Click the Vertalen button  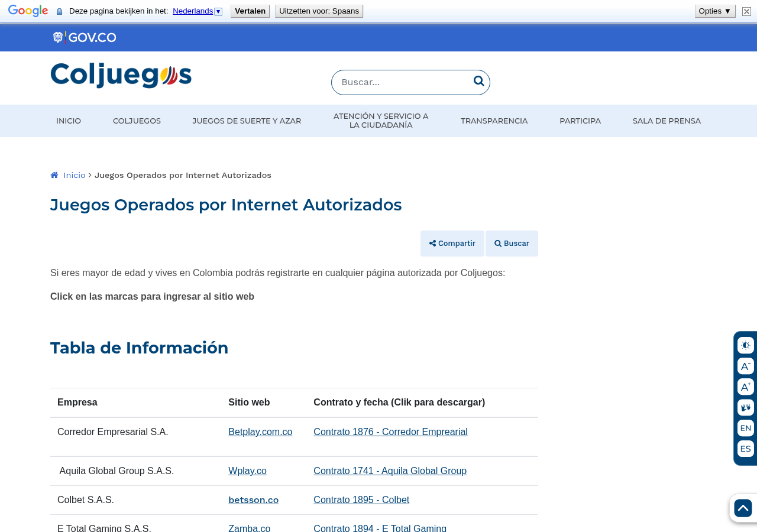[250, 11]
